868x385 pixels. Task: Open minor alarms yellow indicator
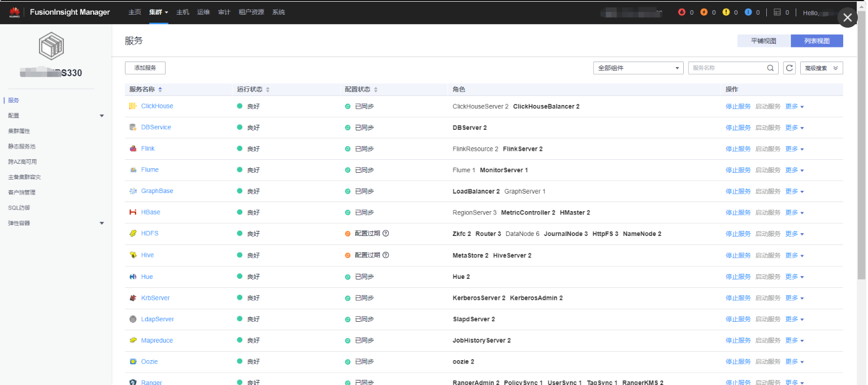coord(726,12)
